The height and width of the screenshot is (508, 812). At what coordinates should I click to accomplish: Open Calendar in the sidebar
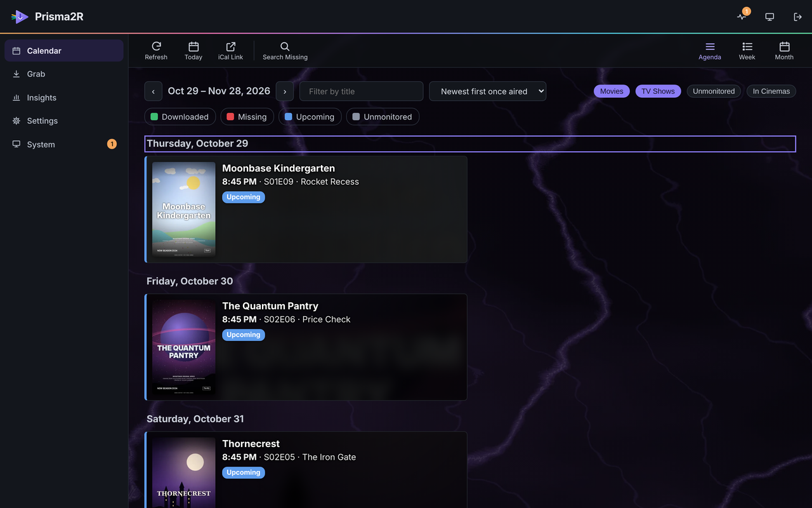pyautogui.click(x=64, y=51)
